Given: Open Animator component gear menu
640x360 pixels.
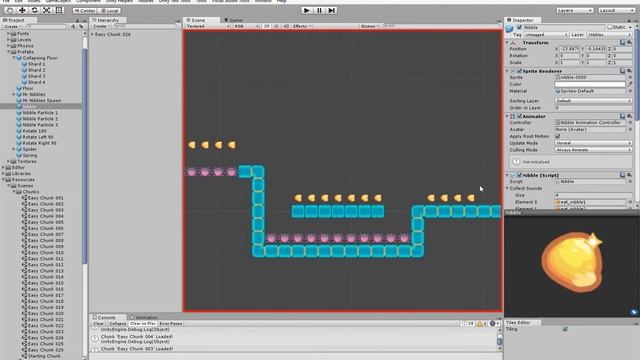Looking at the screenshot, I should [x=629, y=116].
